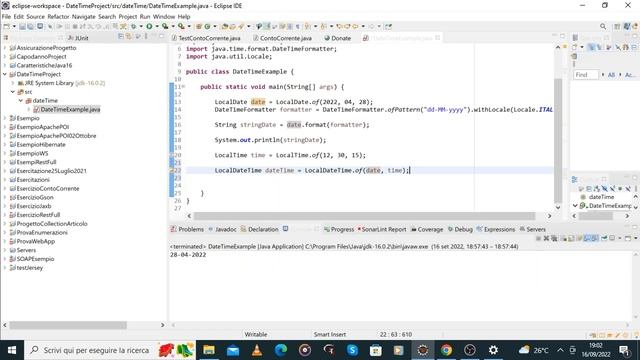This screenshot has height=360, width=640.
Task: Open the Refactor menu
Action: (x=58, y=17)
